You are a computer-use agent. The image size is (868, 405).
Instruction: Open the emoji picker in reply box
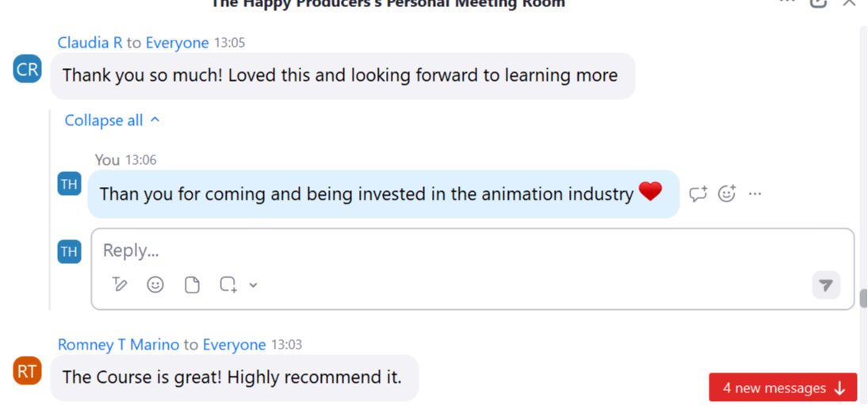(x=155, y=285)
